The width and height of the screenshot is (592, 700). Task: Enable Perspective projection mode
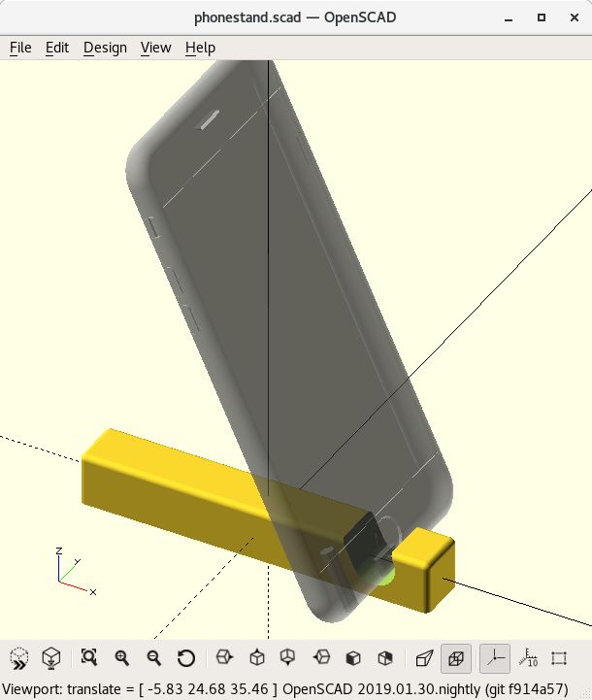(x=424, y=658)
